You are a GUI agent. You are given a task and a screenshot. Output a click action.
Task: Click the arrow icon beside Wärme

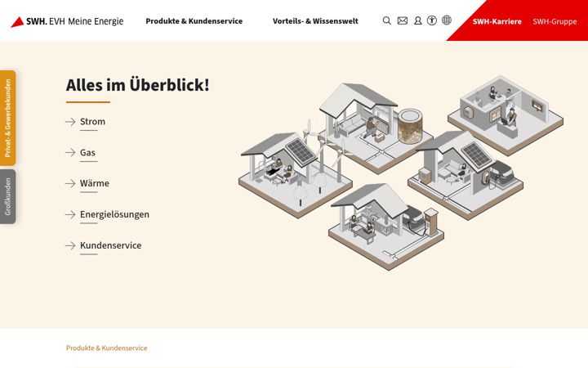click(x=70, y=184)
